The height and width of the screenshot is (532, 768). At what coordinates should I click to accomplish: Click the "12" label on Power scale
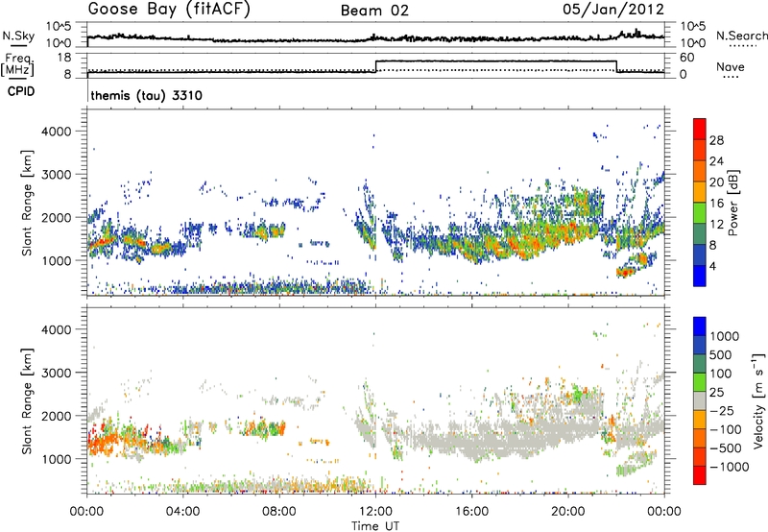716,225
